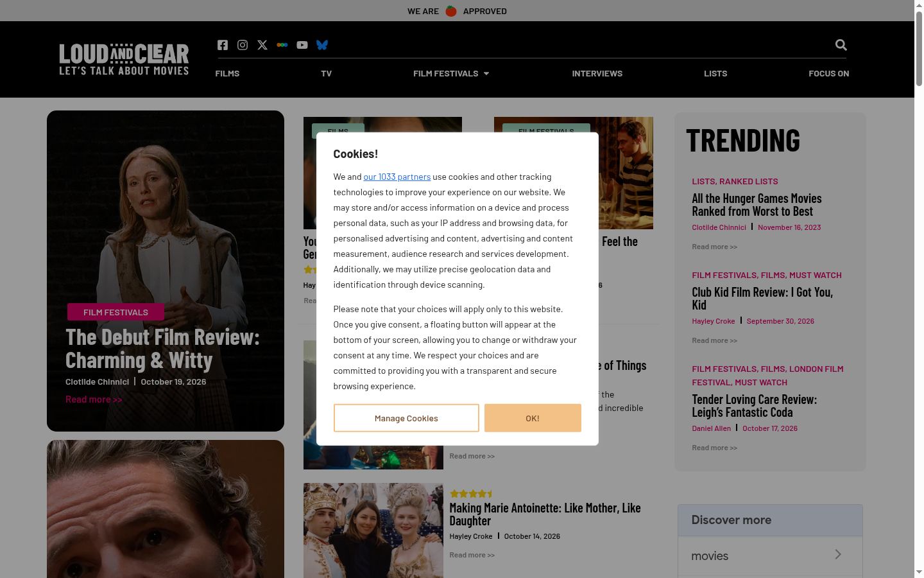This screenshot has height=578, width=924.
Task: Open the Facebook social icon
Action: 223,45
